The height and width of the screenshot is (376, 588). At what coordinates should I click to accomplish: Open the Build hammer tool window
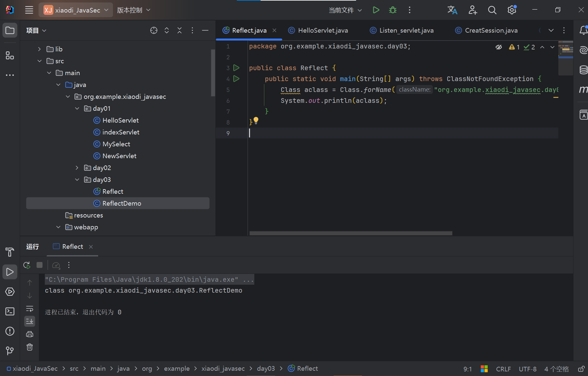[x=10, y=252]
